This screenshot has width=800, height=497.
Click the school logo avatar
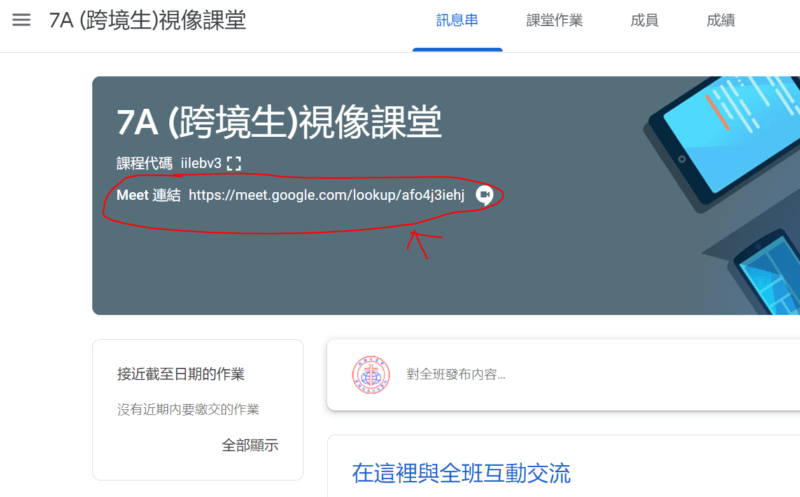pyautogui.click(x=370, y=375)
